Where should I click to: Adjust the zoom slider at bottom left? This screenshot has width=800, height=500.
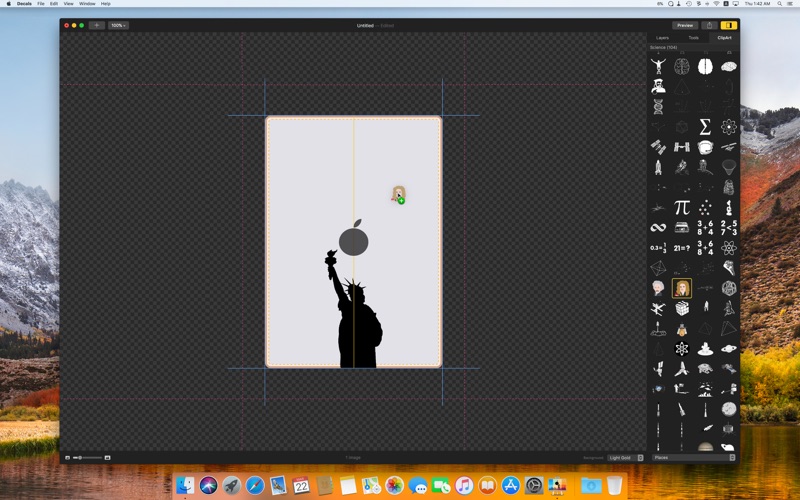point(86,458)
